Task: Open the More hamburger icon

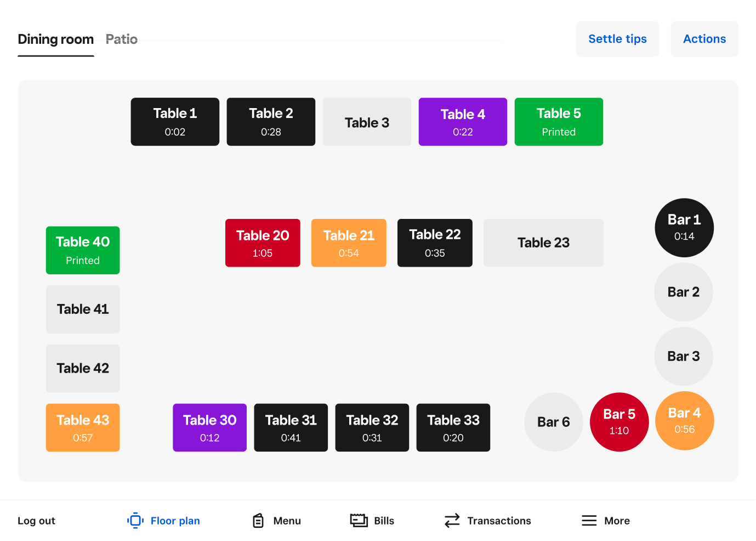Action: pos(589,521)
